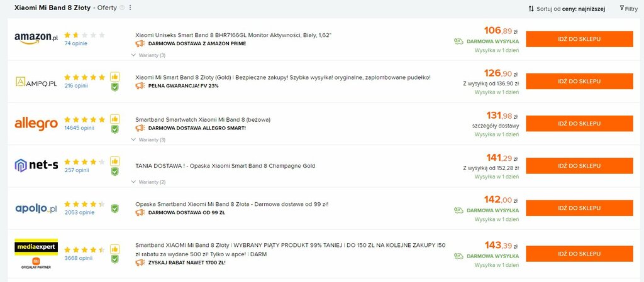Click the thumbs-up badge for AMPQ.PL
Screen dimensions: 644x282
coord(114,77)
